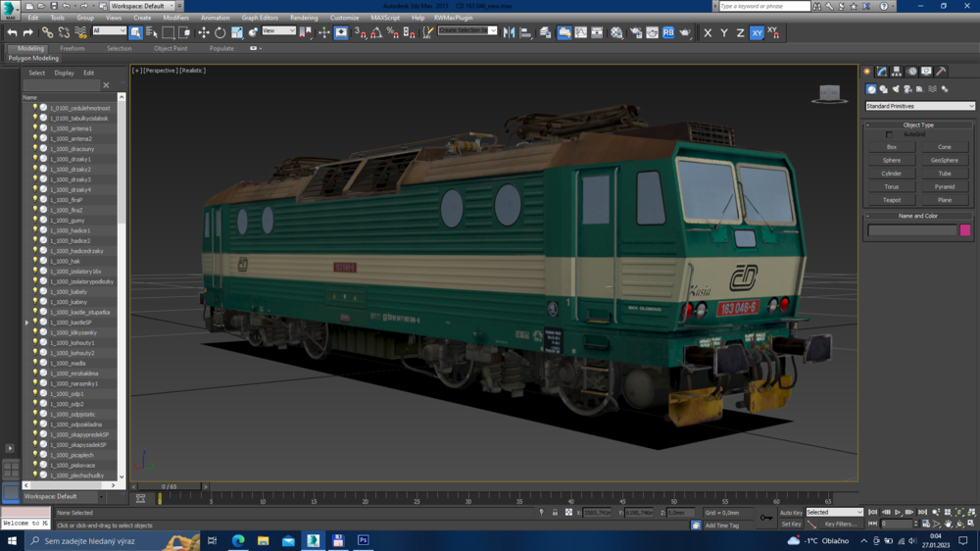980x551 pixels.
Task: Open the Rendering menu
Action: (304, 18)
